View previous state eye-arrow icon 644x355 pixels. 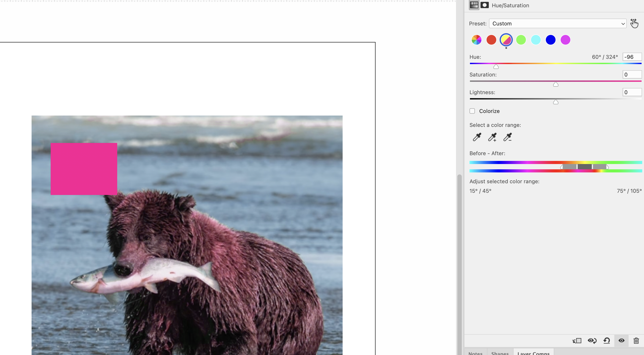click(592, 341)
